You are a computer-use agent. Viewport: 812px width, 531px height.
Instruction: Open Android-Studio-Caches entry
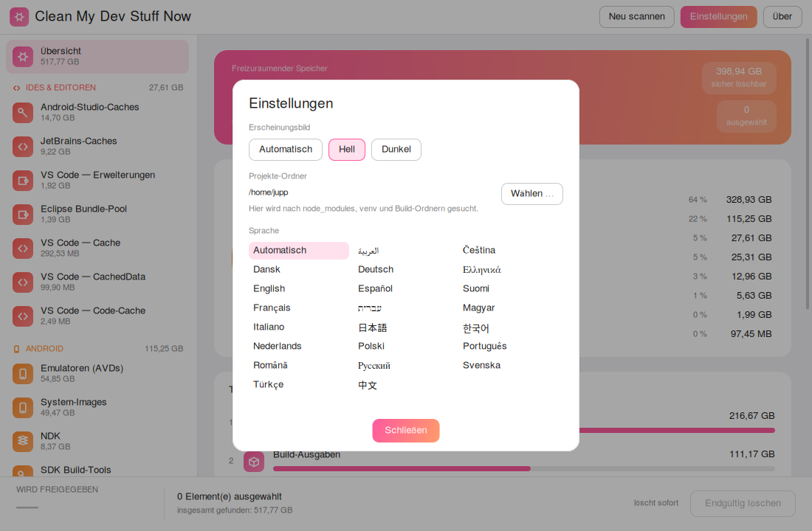(x=97, y=112)
